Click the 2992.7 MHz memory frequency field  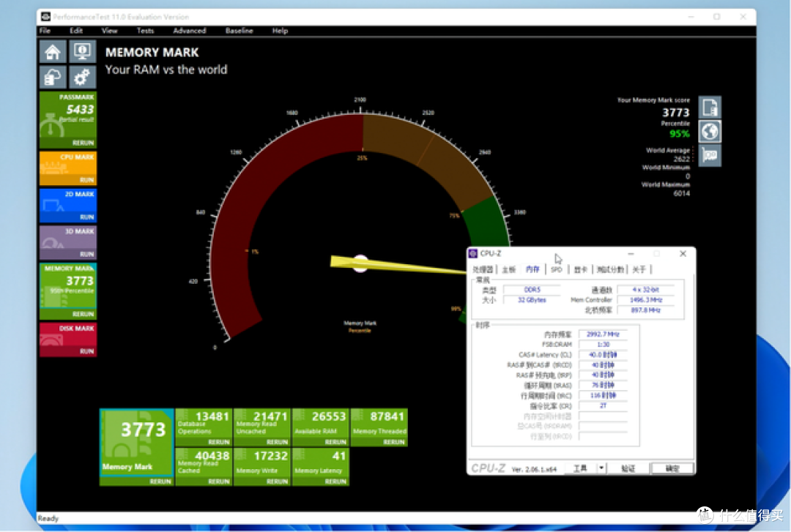click(603, 334)
